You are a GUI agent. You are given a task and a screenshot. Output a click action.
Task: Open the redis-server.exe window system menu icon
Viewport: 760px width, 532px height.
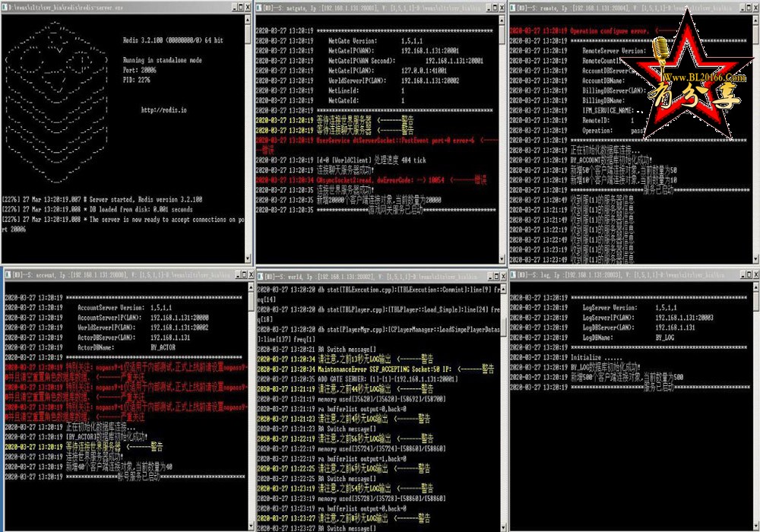[x=3, y=8]
